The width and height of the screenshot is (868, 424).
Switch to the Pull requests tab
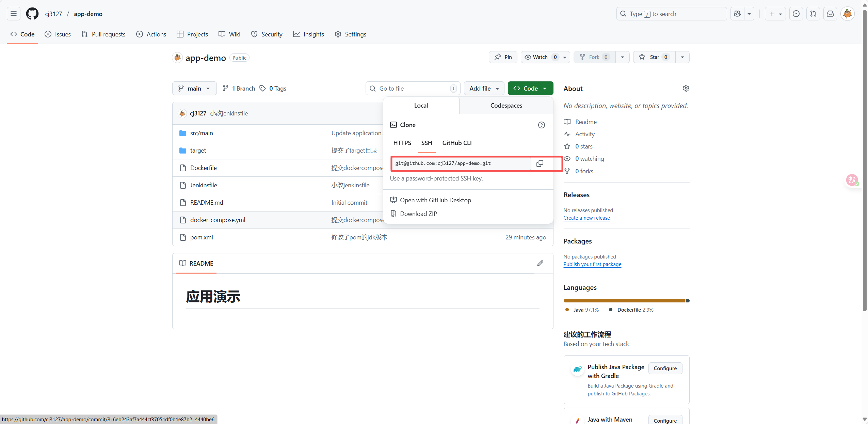pos(103,34)
